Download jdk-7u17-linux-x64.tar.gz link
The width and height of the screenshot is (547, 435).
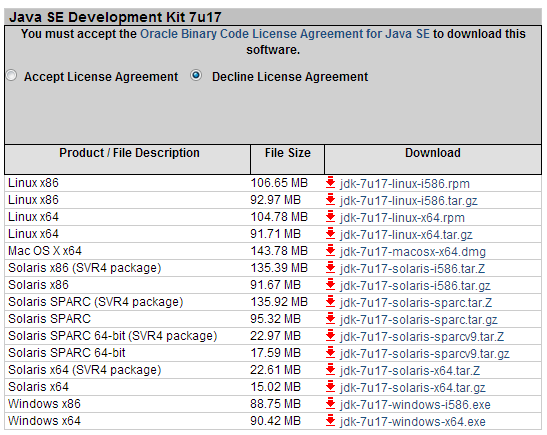(x=406, y=235)
